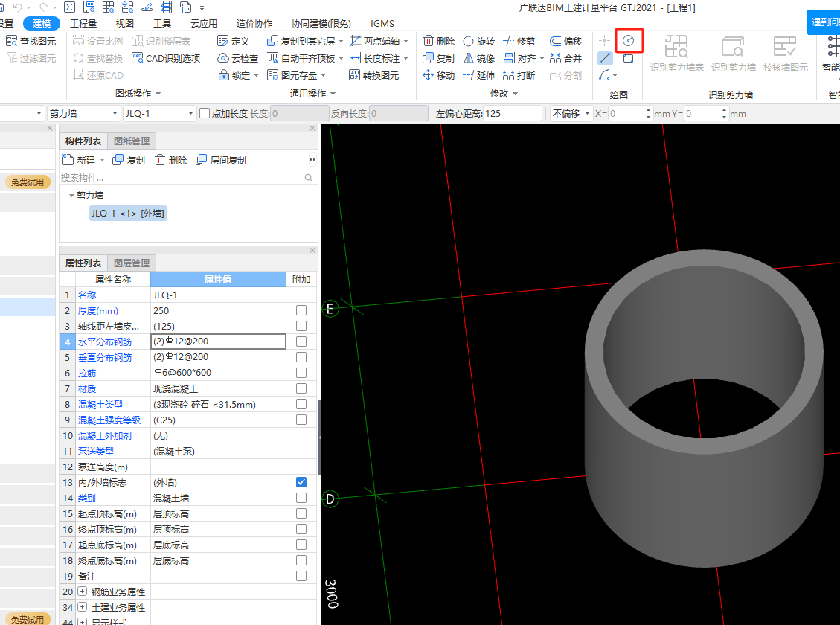Click the 复制 button in component list
This screenshot has height=625, width=840.
click(129, 160)
